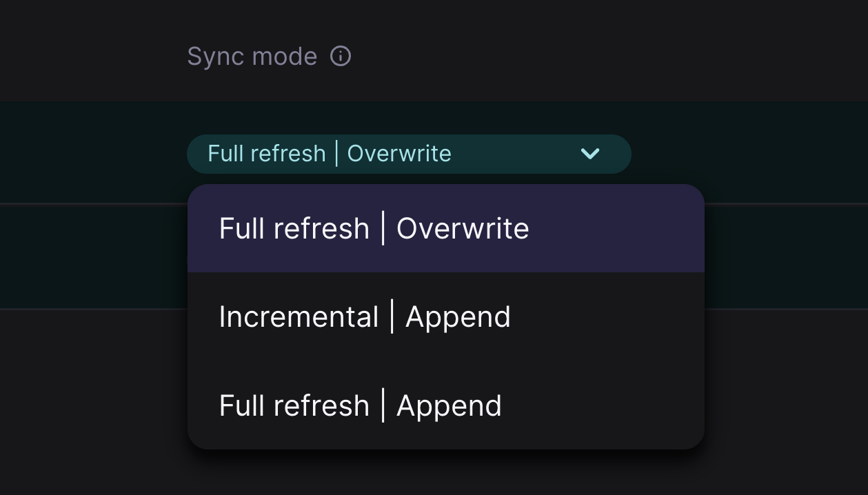Tap the information icon beside the header
This screenshot has width=868, height=495.
341,57
